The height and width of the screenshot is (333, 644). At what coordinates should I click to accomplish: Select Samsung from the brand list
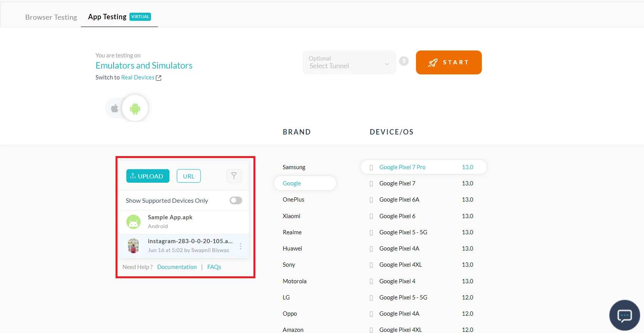pyautogui.click(x=294, y=167)
